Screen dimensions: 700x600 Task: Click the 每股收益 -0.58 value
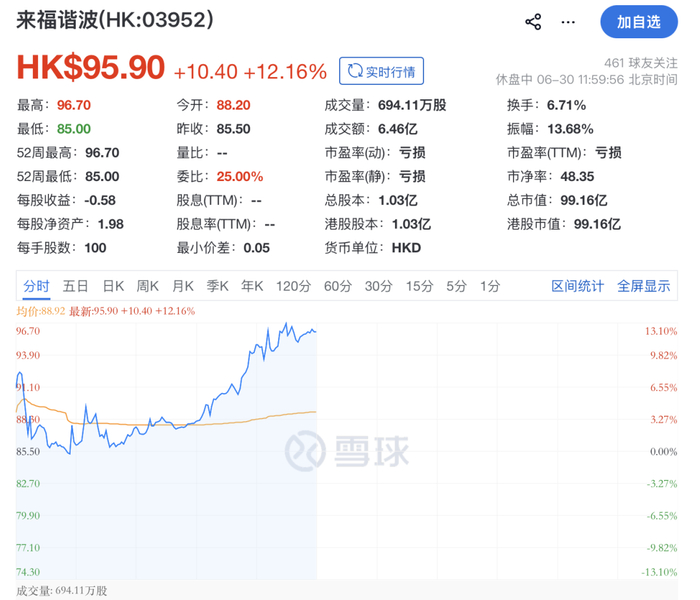(x=100, y=200)
